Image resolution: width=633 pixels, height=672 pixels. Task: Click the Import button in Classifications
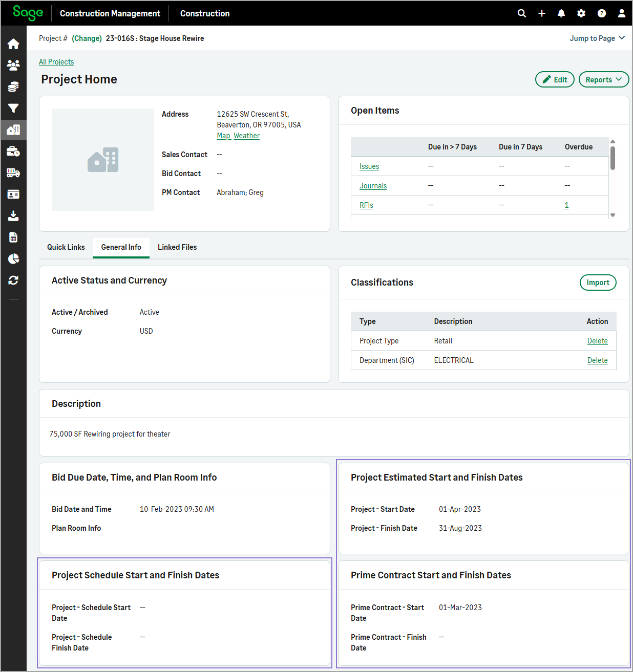point(598,283)
